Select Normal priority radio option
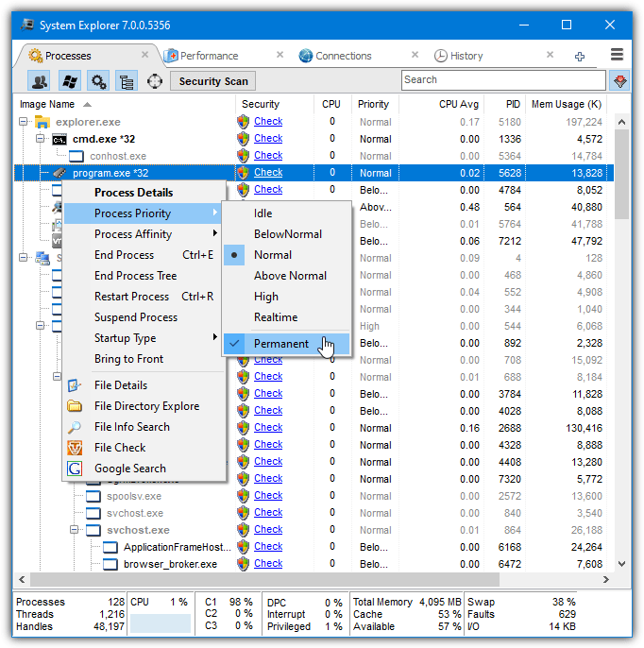Image resolution: width=644 pixels, height=648 pixels. point(287,255)
